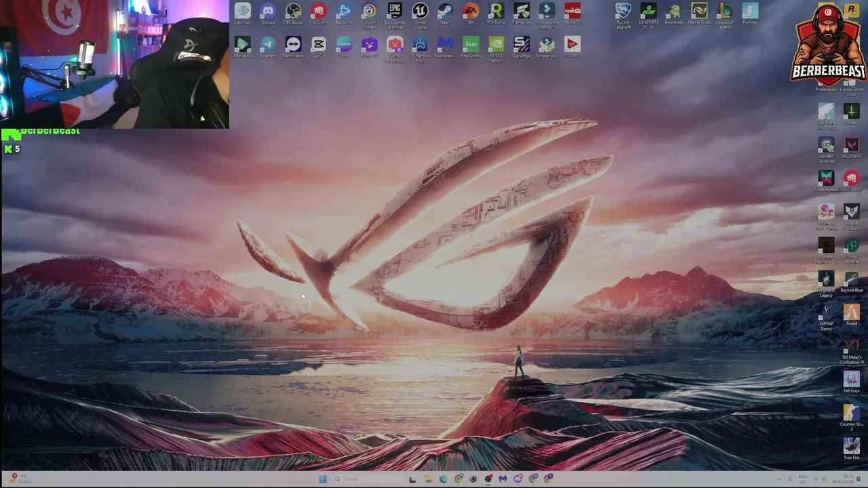Open the Windows Start menu
The image size is (868, 488).
(323, 479)
